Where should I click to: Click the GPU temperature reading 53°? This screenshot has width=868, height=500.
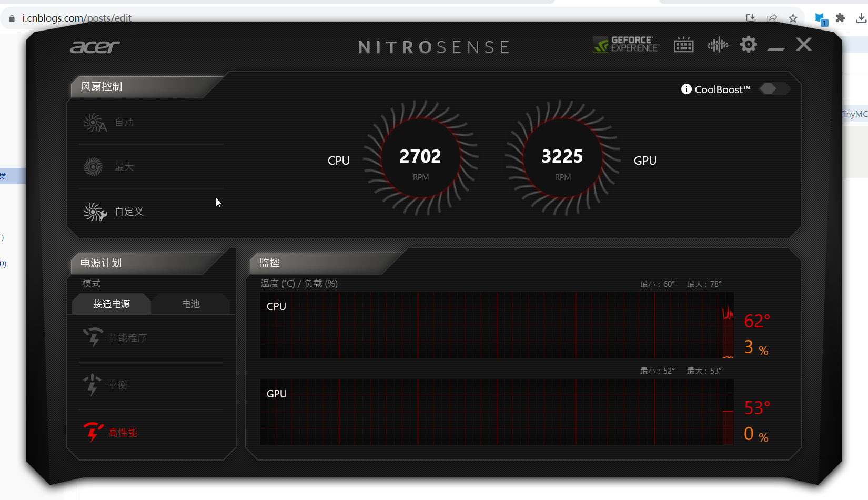(757, 408)
